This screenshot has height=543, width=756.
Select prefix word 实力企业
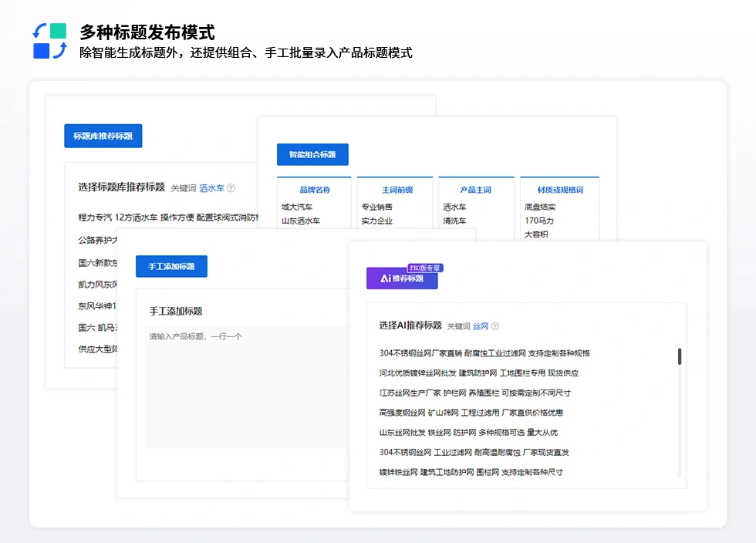(377, 221)
